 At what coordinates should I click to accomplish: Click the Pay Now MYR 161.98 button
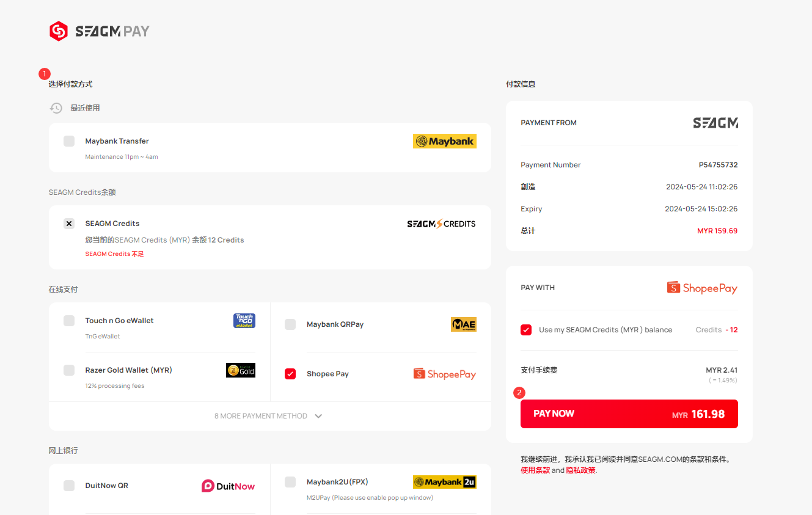[629, 414]
